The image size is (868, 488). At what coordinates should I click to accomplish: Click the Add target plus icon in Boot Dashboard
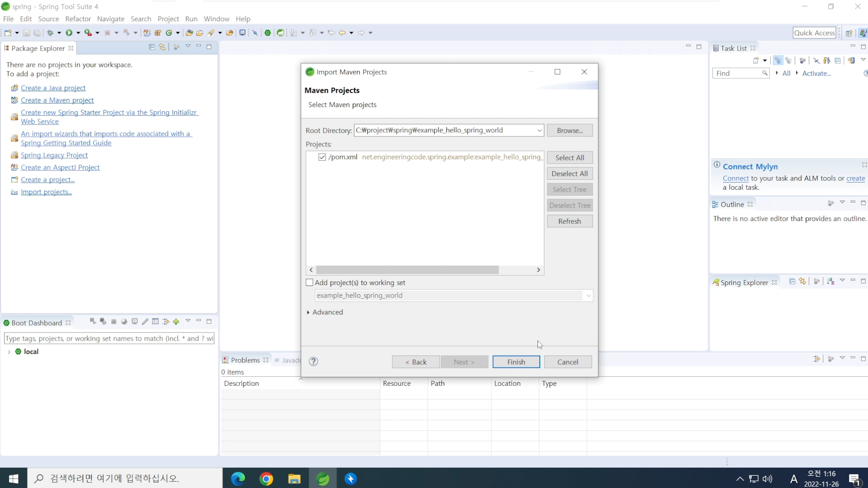(x=176, y=321)
